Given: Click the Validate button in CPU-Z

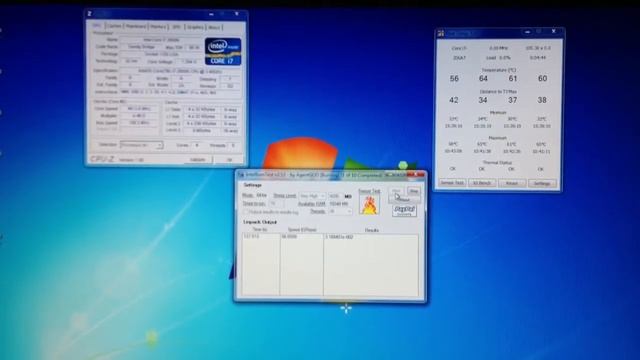Looking at the screenshot, I should (198, 160).
